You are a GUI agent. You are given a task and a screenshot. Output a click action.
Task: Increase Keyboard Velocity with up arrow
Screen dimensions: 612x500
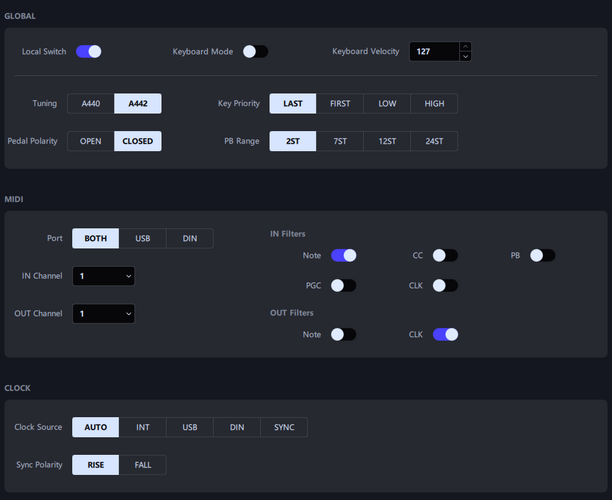465,46
